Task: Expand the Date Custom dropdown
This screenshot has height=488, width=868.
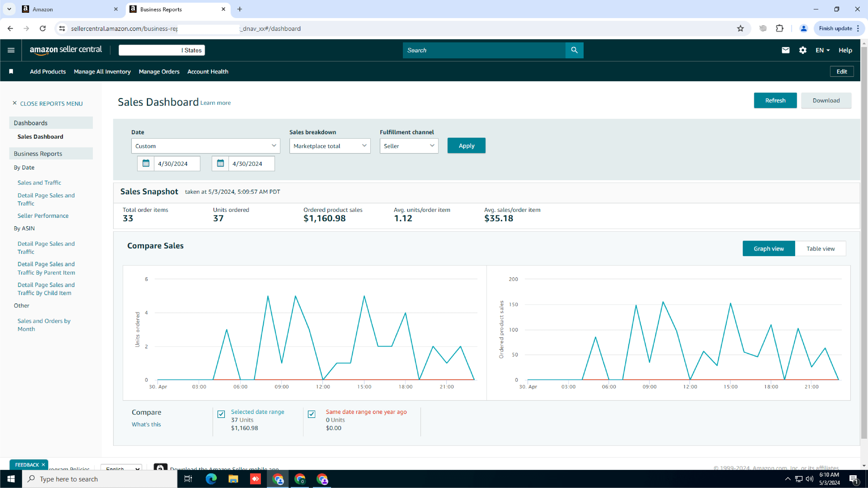Action: pos(206,146)
